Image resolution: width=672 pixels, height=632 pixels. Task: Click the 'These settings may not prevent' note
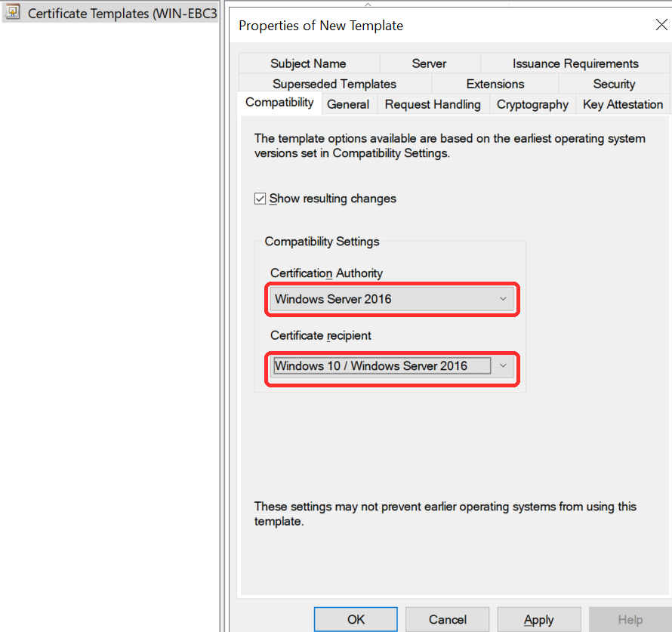(445, 513)
